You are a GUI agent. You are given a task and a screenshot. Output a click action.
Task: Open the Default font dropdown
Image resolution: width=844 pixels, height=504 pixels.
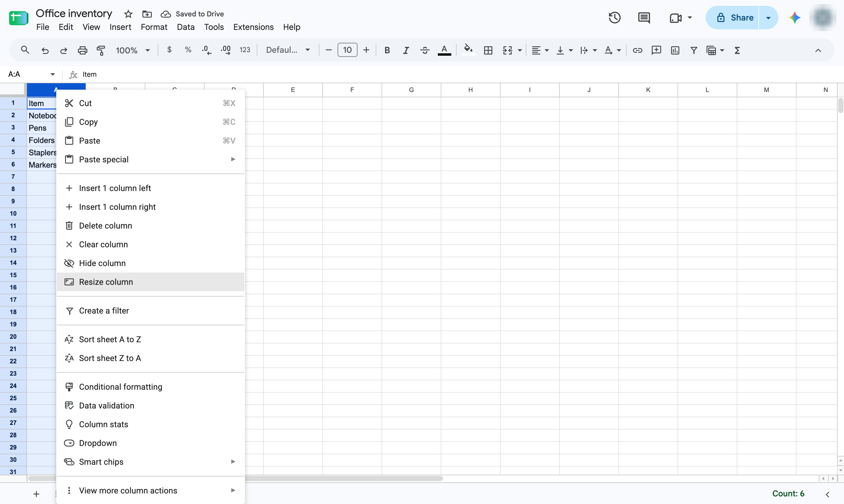click(x=288, y=50)
